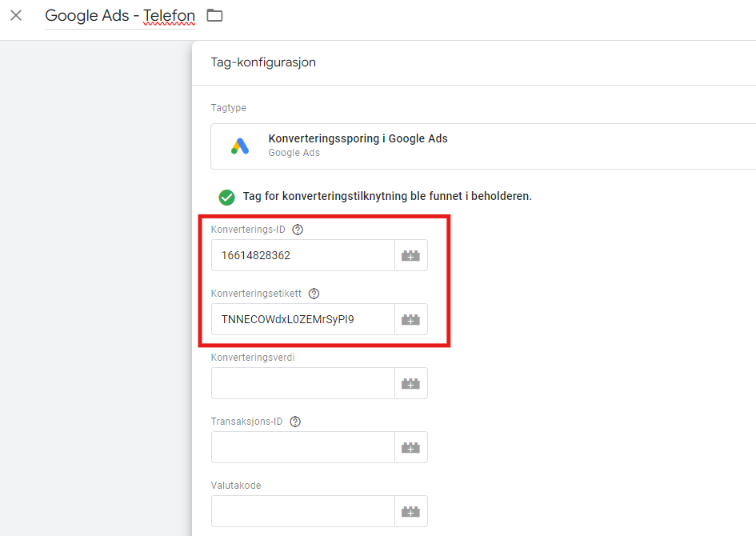Click the green checkmark status icon
Viewport: 756px width, 536px height.
pos(227,197)
